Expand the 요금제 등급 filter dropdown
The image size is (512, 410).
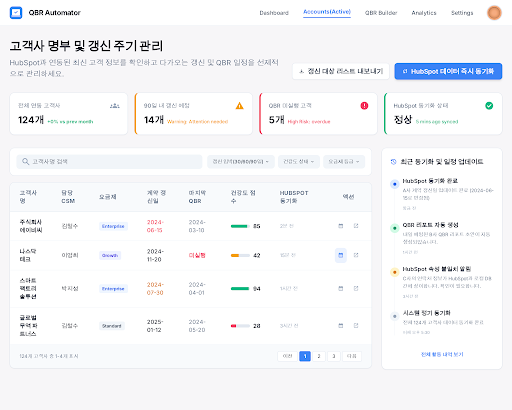click(344, 162)
